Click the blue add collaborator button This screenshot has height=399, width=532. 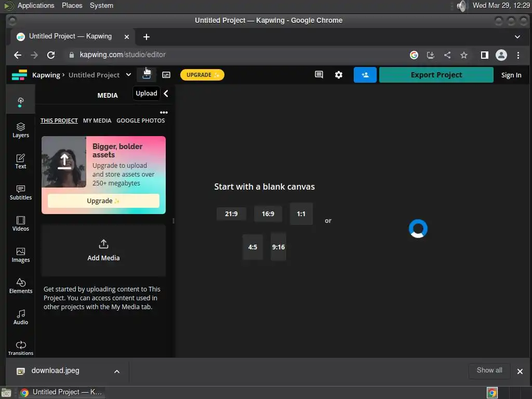click(365, 75)
